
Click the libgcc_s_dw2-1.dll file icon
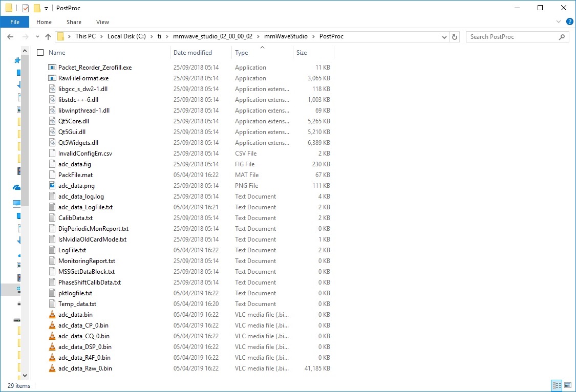[x=52, y=89]
